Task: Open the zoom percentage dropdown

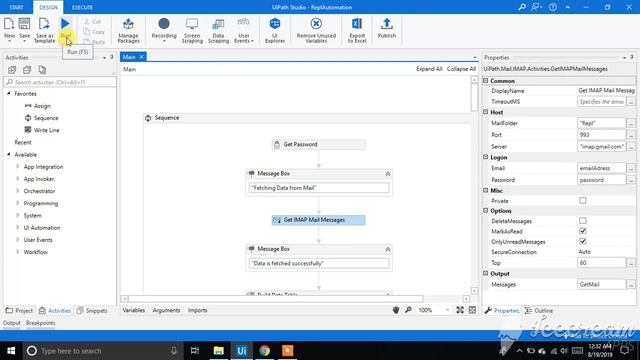Action: click(x=447, y=310)
